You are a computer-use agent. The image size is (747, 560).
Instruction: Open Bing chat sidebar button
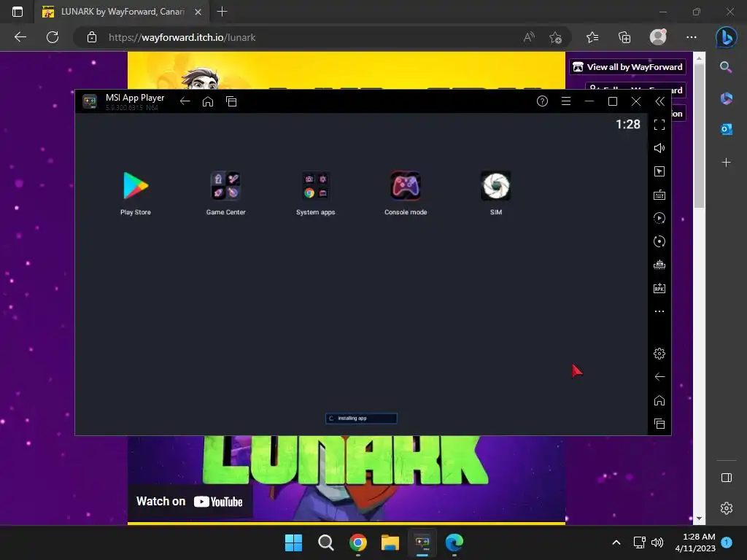[x=727, y=37]
